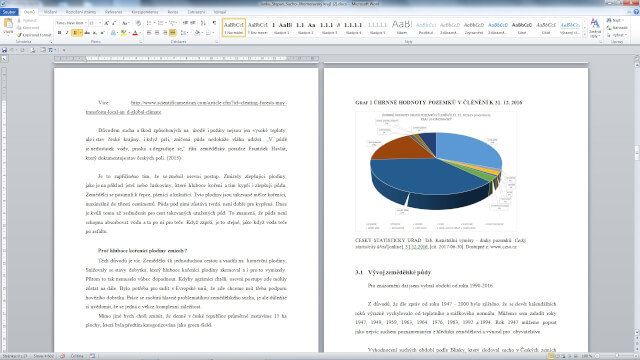Click the Format Painter brush icon

[19, 35]
